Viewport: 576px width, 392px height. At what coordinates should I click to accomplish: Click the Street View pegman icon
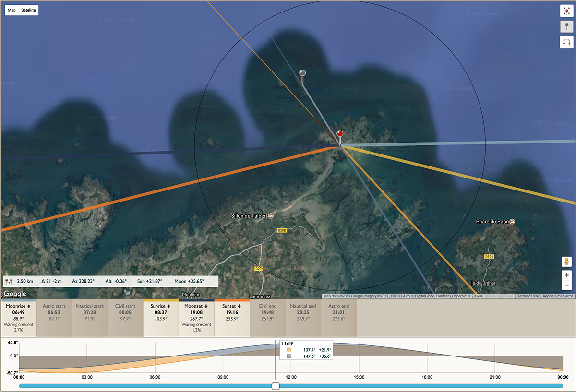coord(566,262)
